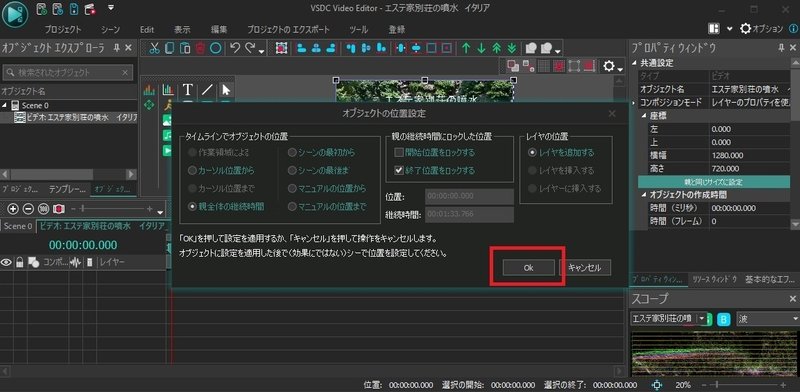Image resolution: width=800 pixels, height=392 pixels.
Task: Select シーンの最初から radio button
Action: (292, 153)
